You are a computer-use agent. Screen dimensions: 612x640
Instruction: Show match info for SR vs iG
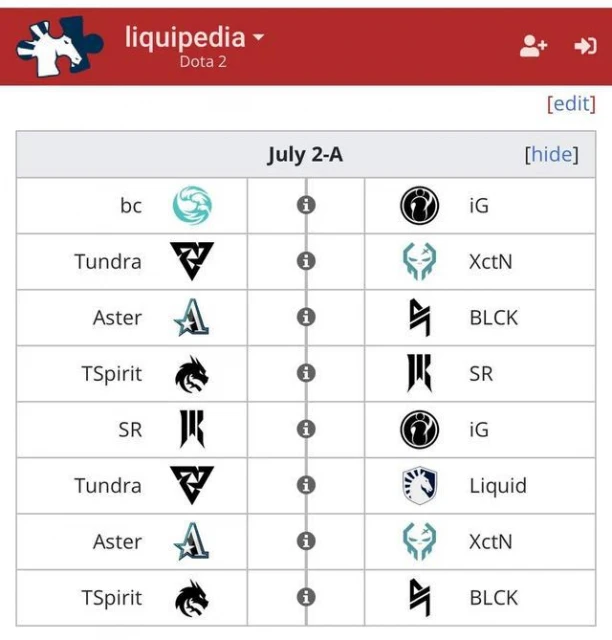[x=306, y=429]
